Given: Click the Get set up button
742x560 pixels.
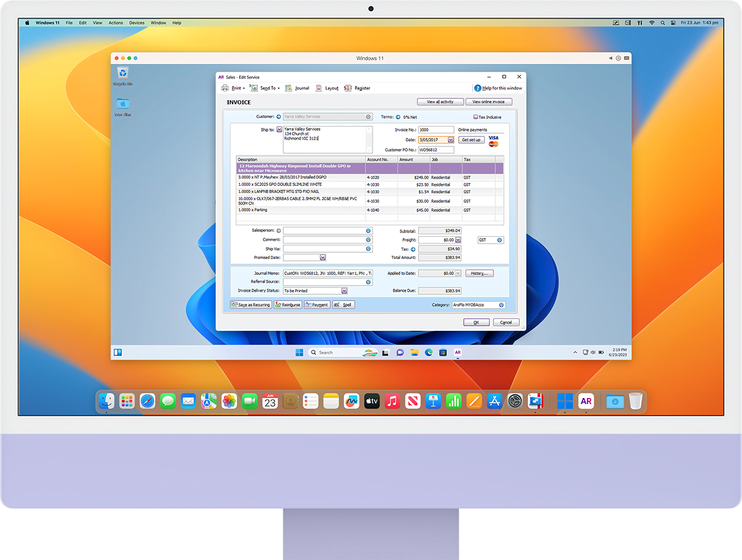Looking at the screenshot, I should tap(471, 140).
